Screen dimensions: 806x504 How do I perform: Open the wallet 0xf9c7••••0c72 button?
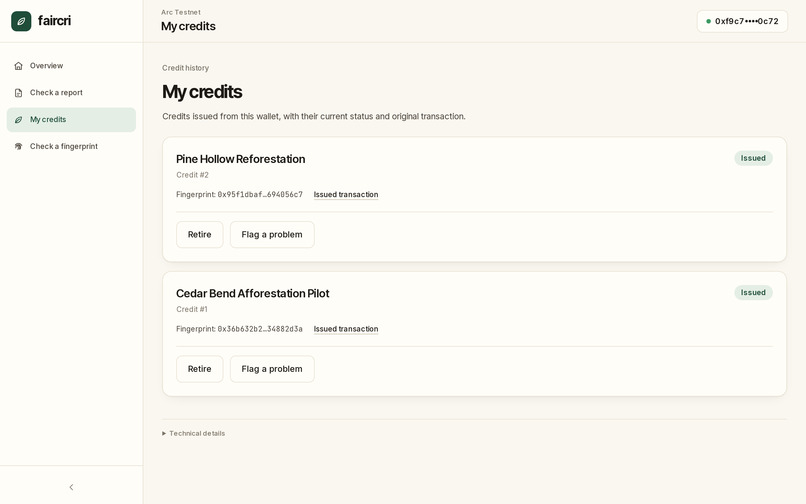[742, 21]
